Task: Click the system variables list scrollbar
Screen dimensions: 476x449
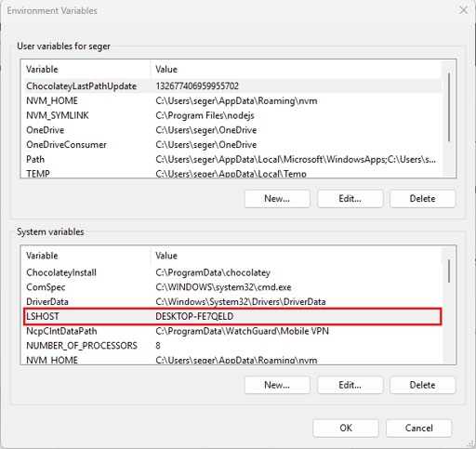Action: tap(449, 305)
